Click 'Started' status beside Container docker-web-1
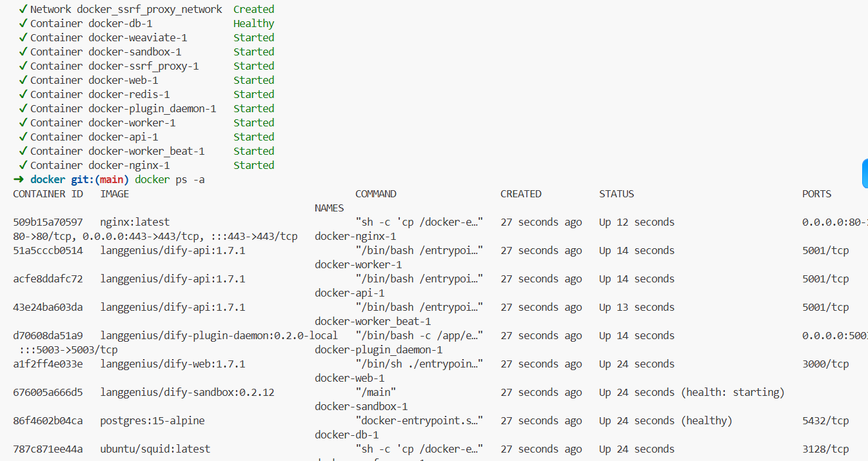 [253, 81]
